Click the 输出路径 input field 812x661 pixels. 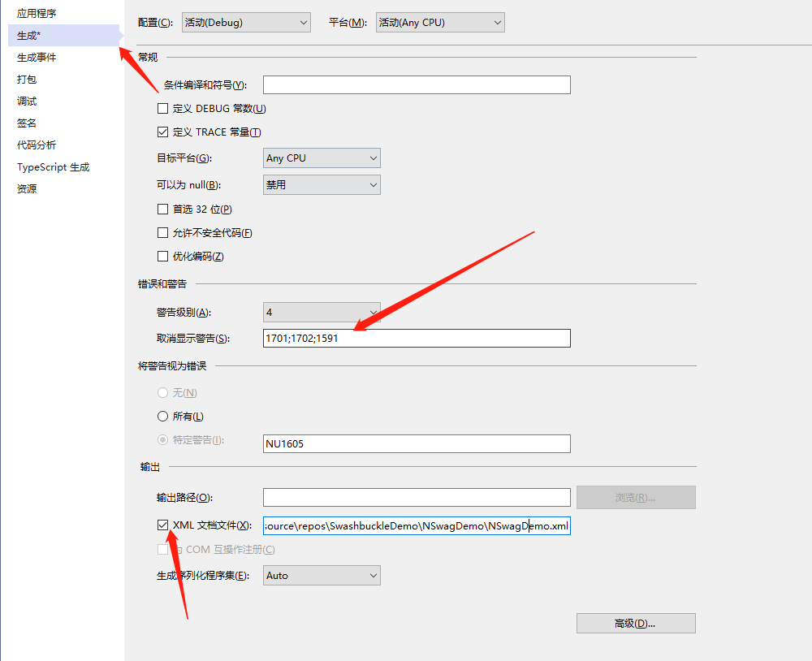click(x=417, y=497)
